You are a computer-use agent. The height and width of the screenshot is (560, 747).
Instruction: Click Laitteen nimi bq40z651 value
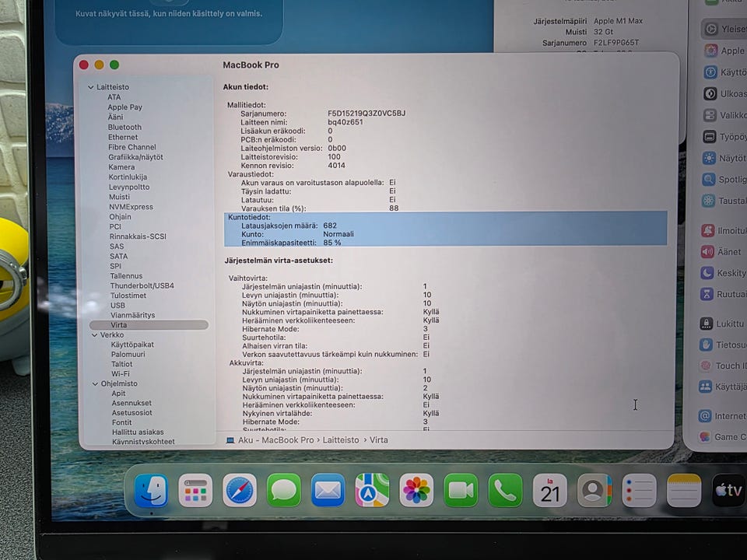point(345,122)
